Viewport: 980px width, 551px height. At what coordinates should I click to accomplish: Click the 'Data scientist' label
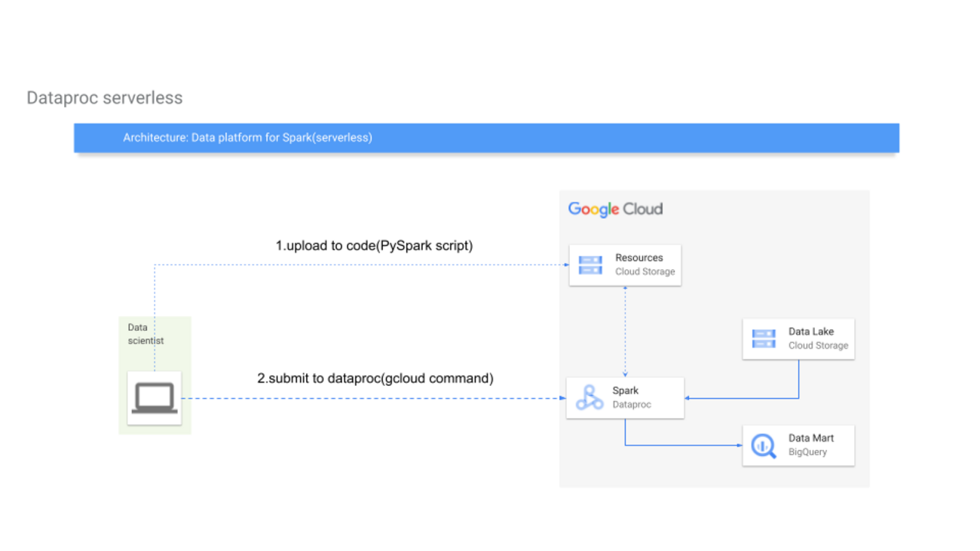click(145, 334)
